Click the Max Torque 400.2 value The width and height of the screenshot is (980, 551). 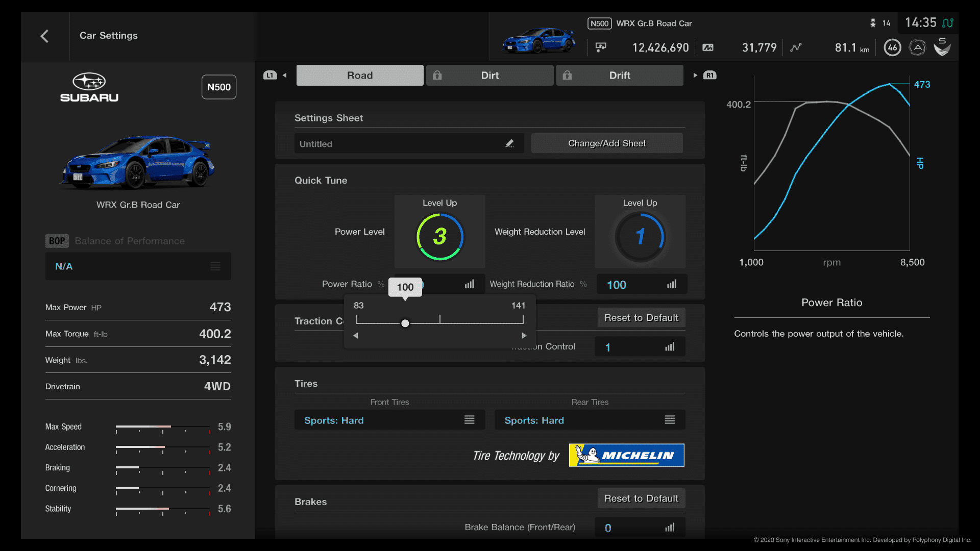[215, 334]
